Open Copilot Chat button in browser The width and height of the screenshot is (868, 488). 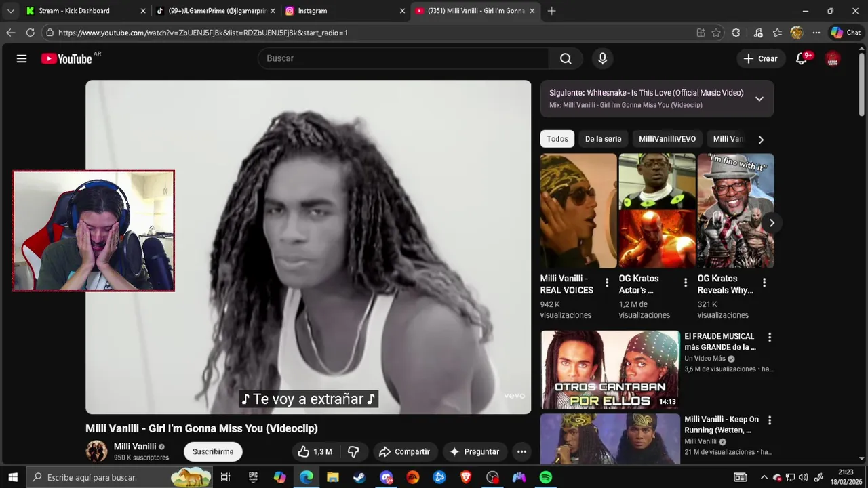846,33
